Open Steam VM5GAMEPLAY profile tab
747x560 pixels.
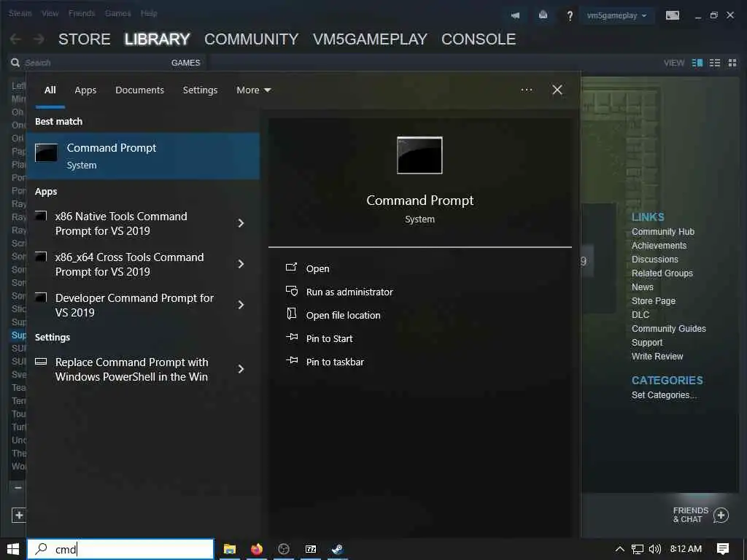[x=370, y=39]
